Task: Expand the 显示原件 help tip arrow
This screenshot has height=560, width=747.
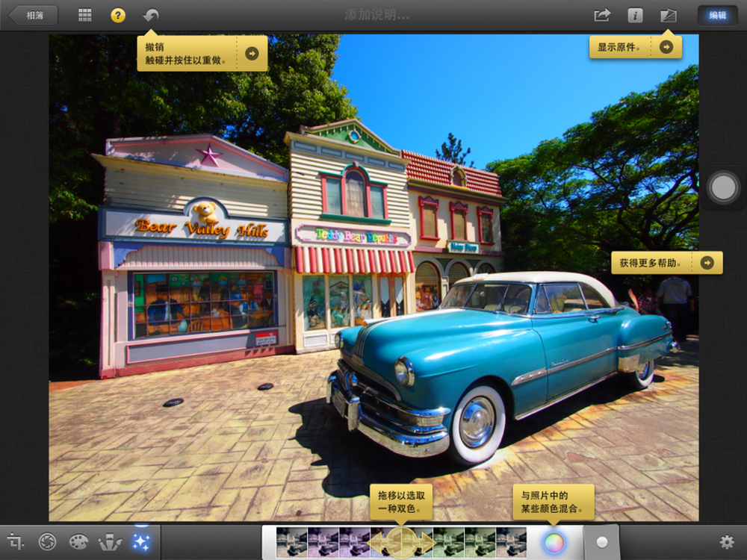Action: point(666,47)
